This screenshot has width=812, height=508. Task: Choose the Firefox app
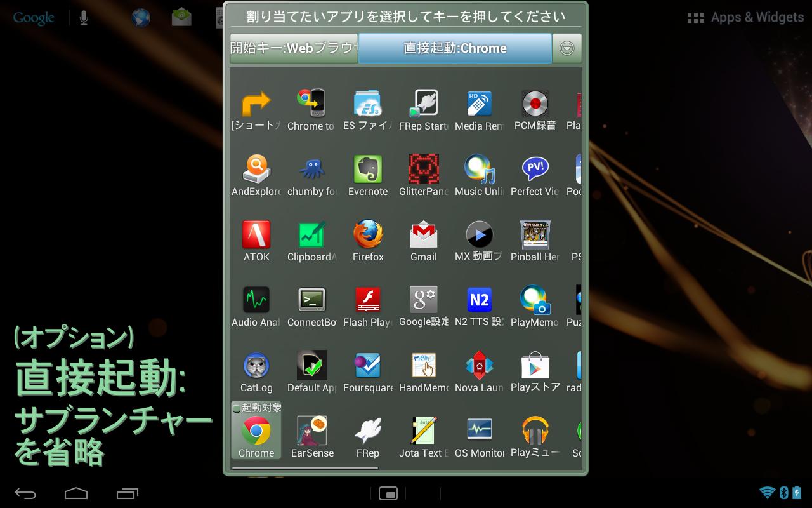(x=368, y=234)
